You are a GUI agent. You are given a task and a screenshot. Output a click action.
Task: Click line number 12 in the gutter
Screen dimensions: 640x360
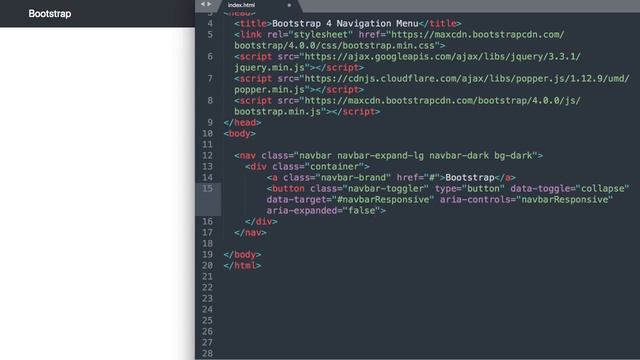click(x=207, y=156)
